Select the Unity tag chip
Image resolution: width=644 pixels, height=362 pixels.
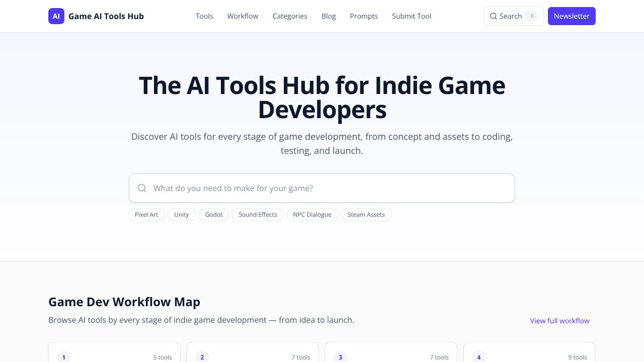(x=182, y=215)
